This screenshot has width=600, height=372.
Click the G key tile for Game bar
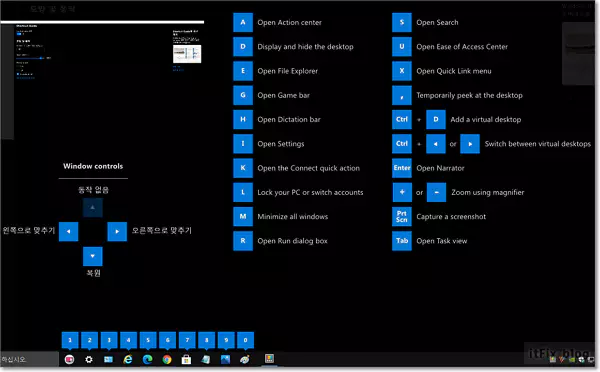[243, 95]
